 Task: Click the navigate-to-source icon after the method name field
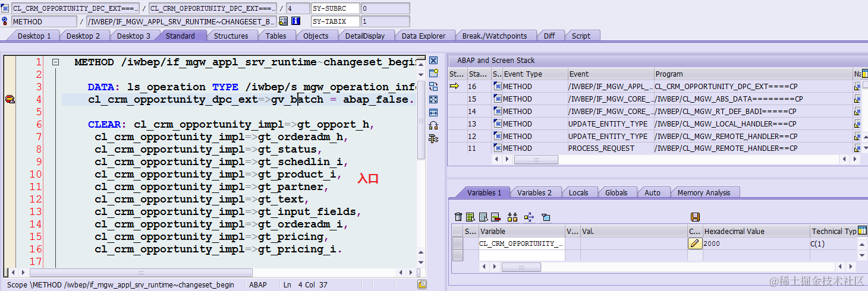pyautogui.click(x=284, y=21)
